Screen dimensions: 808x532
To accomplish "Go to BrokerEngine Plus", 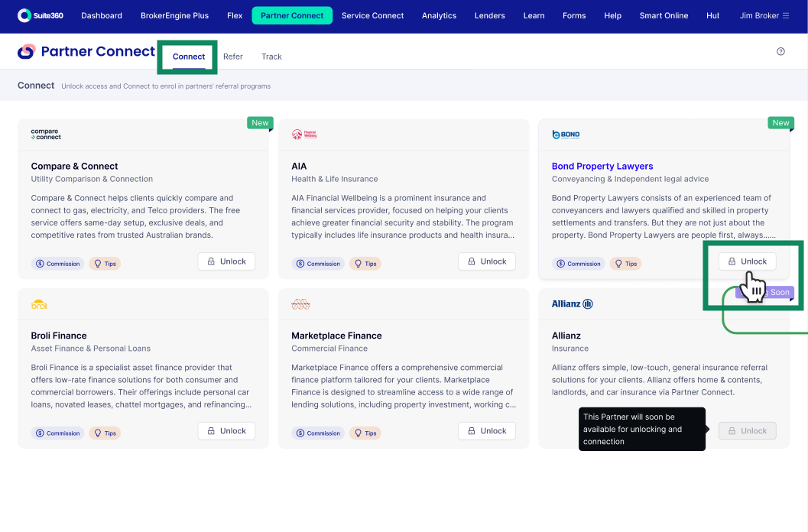I will point(175,15).
